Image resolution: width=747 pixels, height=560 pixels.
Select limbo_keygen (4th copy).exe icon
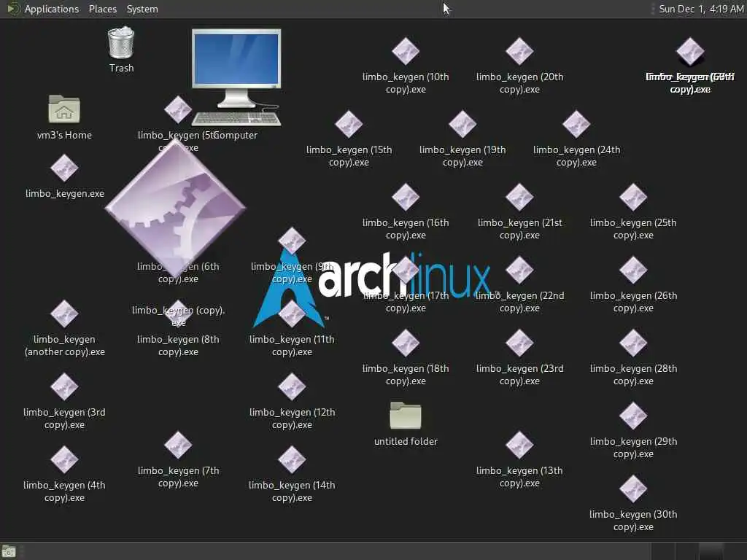(64, 460)
